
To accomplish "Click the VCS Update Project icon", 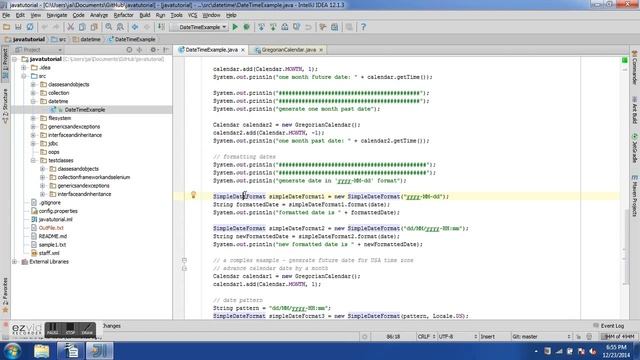I will pyautogui.click(x=261, y=27).
